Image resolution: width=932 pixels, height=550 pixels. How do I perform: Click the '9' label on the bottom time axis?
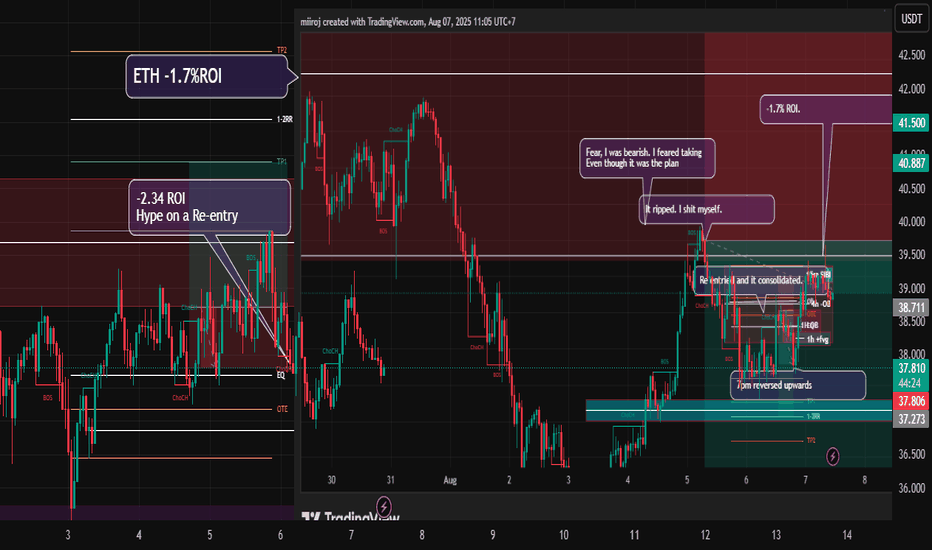[493, 535]
